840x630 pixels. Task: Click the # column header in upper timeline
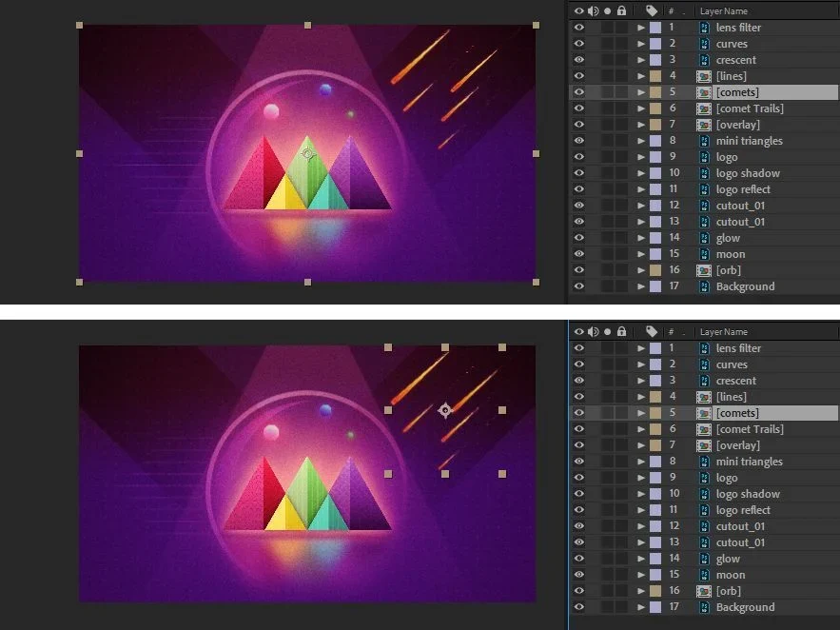point(671,10)
